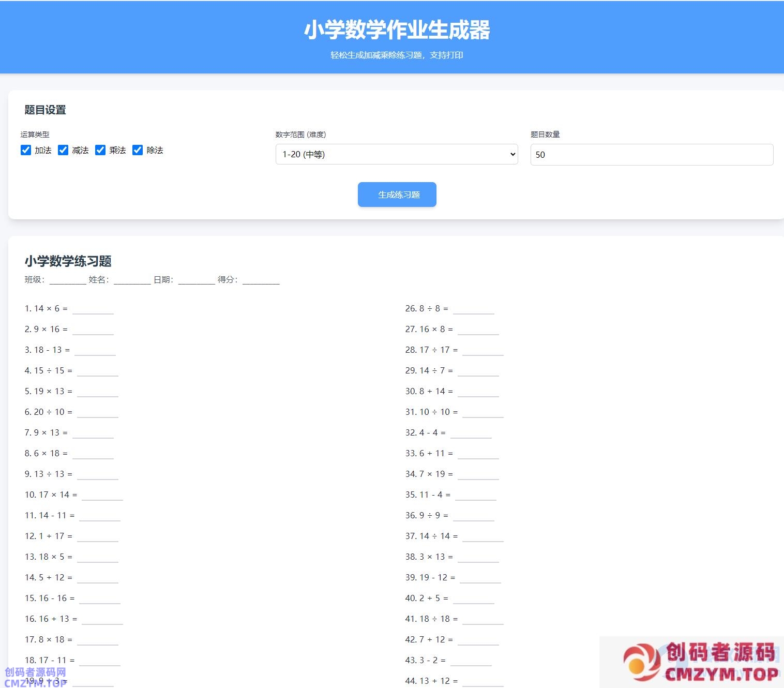Screen dimensions: 784x688
Task: Click the 小学数学练习题 worksheet heading
Action: [x=68, y=261]
